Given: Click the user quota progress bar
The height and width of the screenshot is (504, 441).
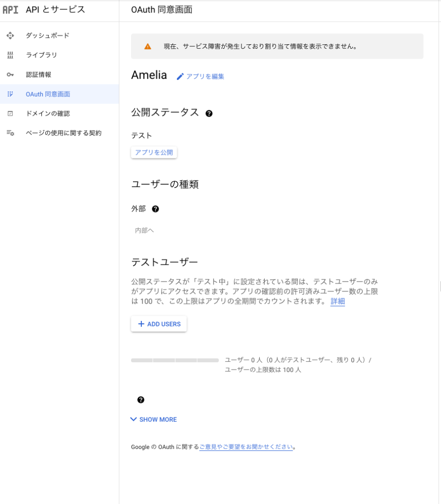Looking at the screenshot, I should click(x=175, y=360).
